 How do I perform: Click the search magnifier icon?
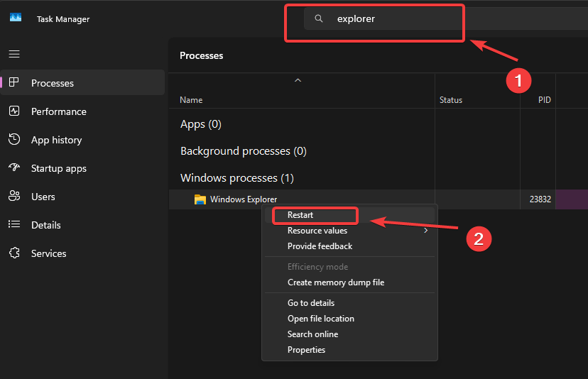point(319,19)
